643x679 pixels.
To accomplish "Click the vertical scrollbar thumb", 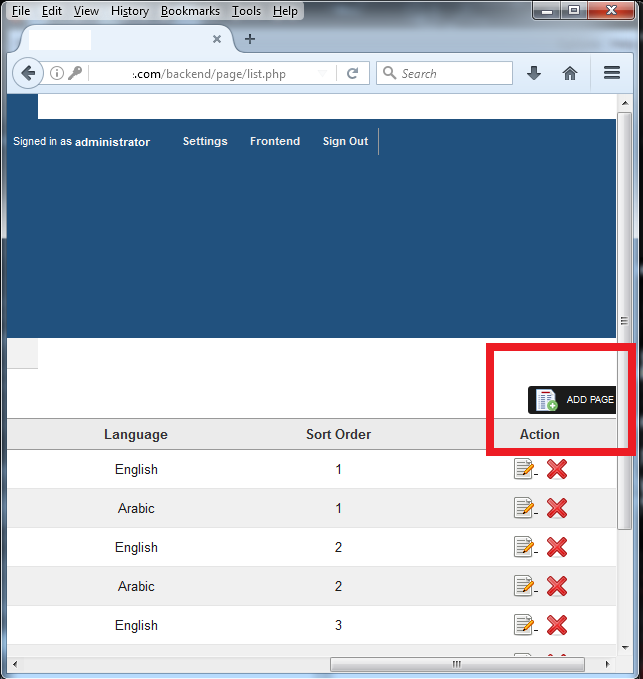I will [x=624, y=320].
